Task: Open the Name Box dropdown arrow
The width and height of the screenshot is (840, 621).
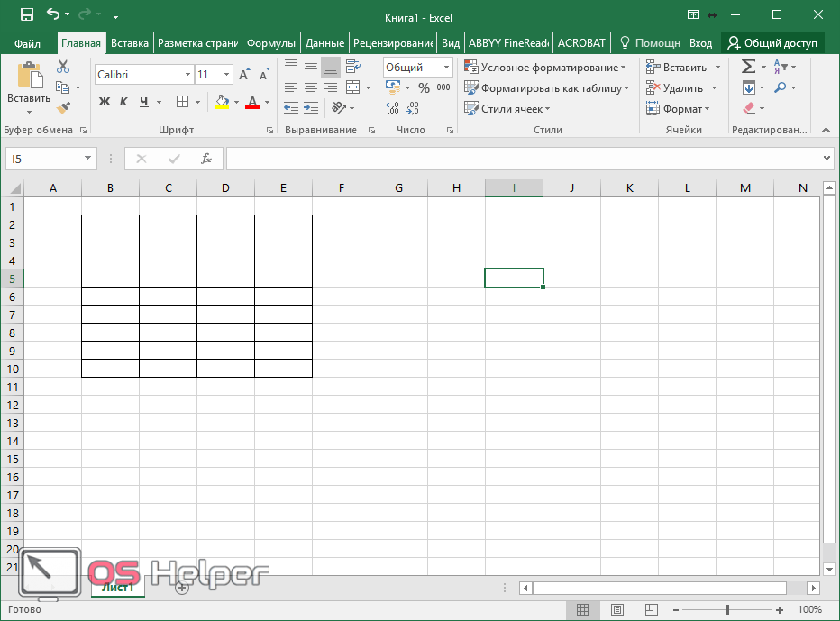Action: [87, 159]
